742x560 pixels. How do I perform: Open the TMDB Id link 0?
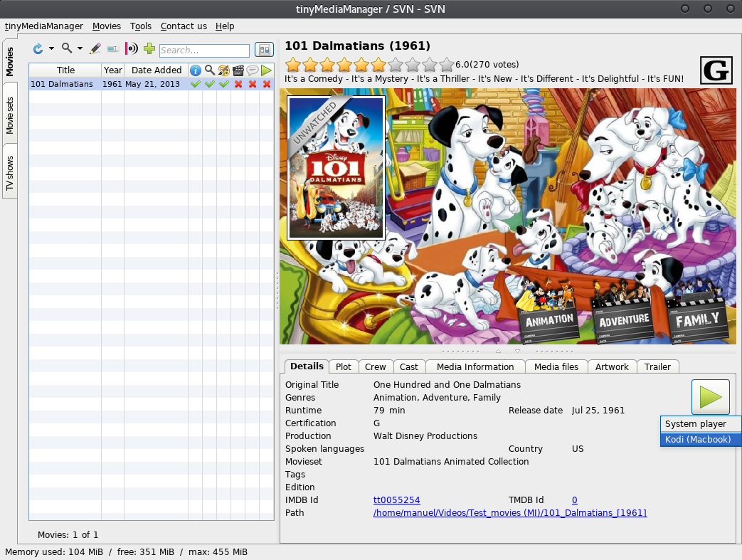(x=575, y=500)
